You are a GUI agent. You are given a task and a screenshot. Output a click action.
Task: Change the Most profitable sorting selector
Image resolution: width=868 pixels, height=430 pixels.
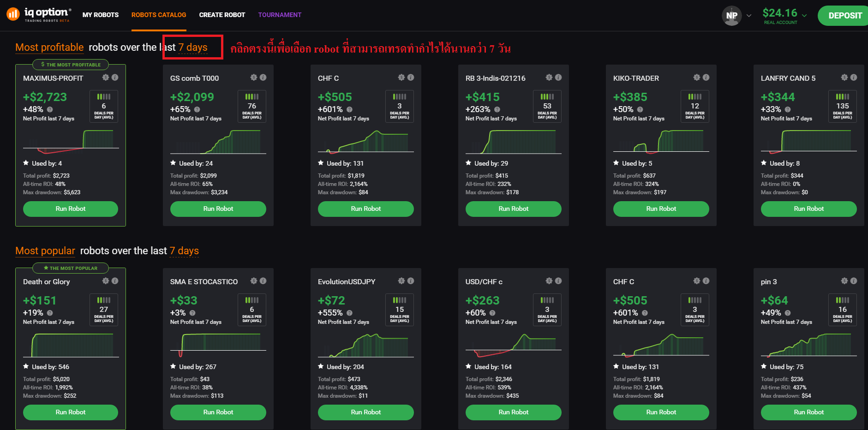49,48
